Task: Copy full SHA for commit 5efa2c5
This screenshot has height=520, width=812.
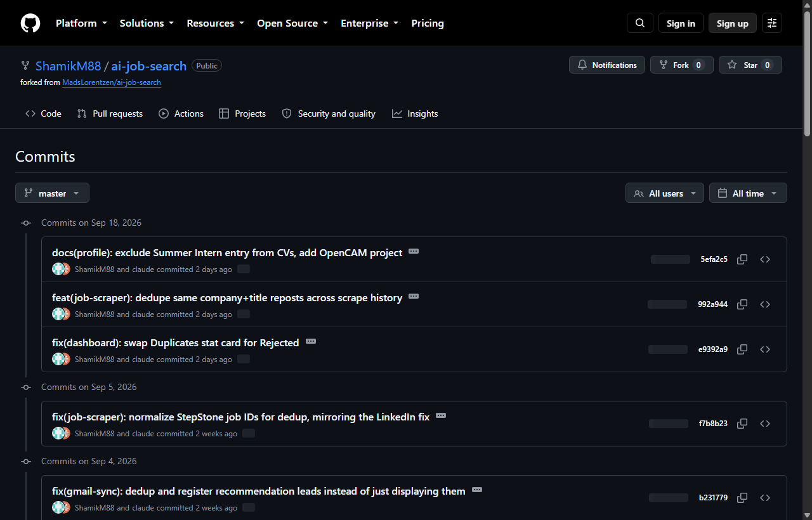Action: [742, 259]
